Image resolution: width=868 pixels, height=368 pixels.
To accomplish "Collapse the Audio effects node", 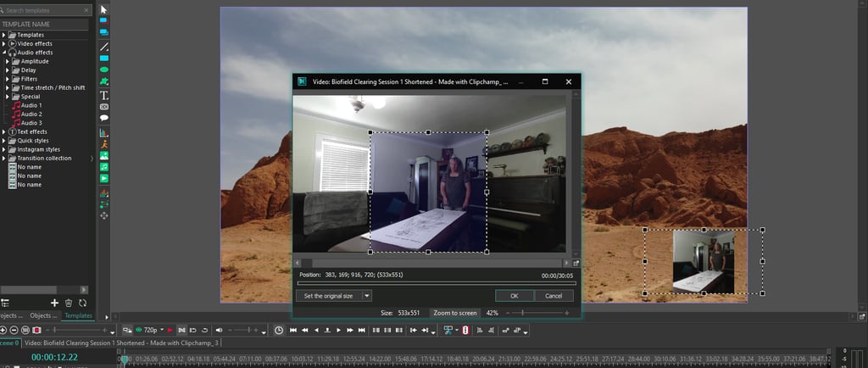I will coord(4,53).
